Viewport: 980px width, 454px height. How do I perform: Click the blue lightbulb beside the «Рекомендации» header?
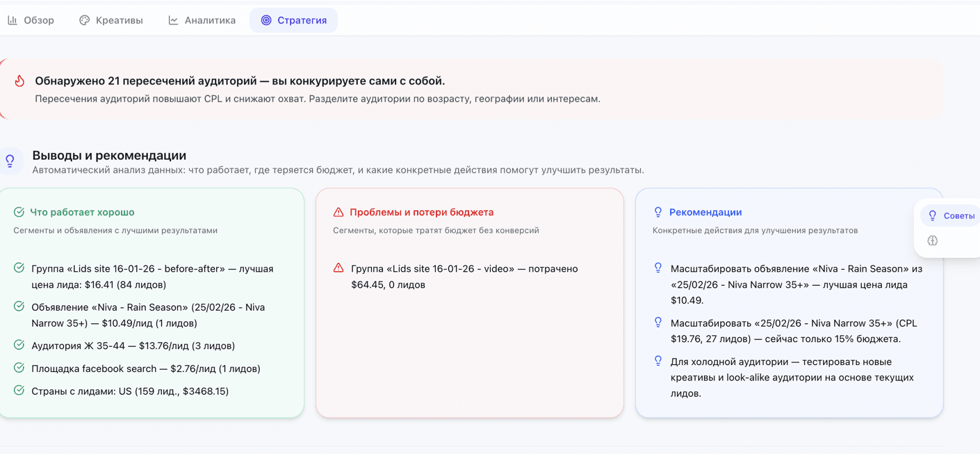click(x=657, y=212)
